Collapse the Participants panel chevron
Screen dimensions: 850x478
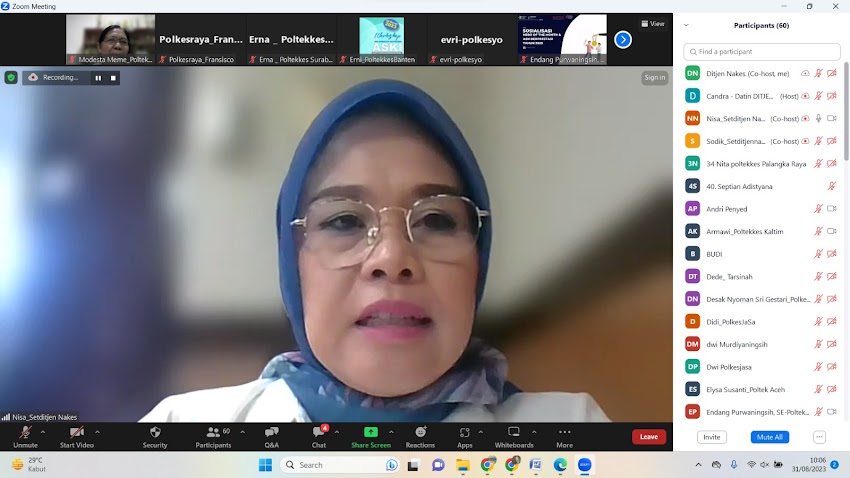[x=686, y=25]
